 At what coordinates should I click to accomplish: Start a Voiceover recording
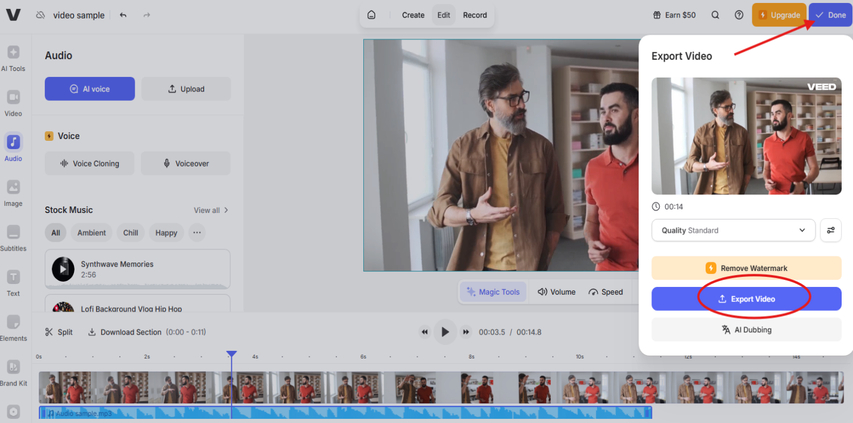click(186, 163)
